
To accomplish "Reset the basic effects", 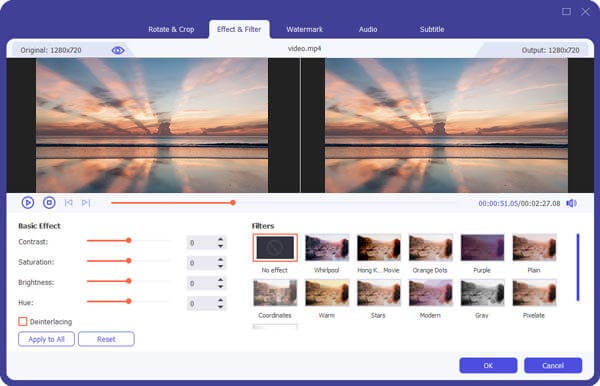I will tap(106, 339).
